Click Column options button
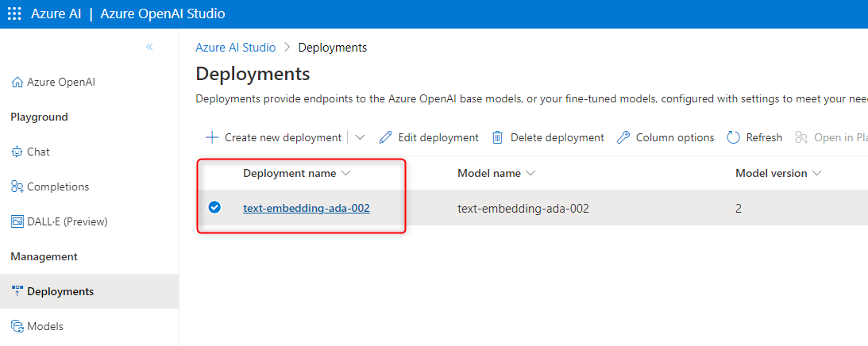The width and height of the screenshot is (868, 346). coord(665,137)
